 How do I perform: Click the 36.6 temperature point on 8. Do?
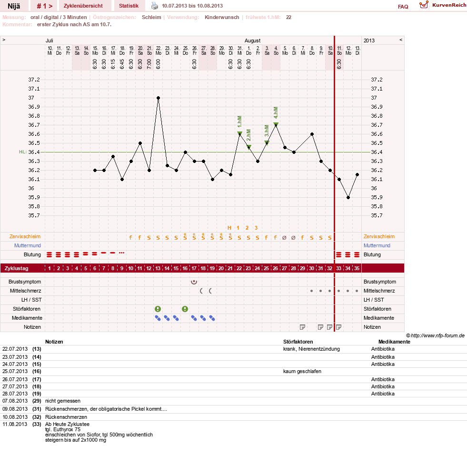point(312,134)
